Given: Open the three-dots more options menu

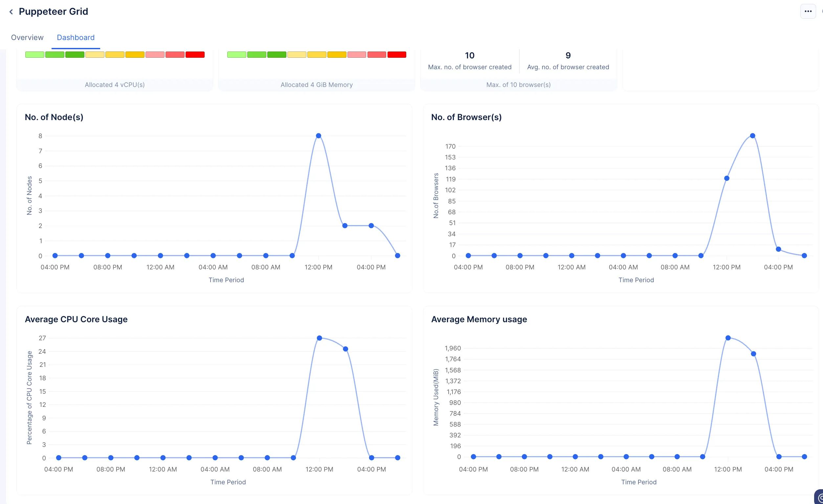Looking at the screenshot, I should 808,11.
